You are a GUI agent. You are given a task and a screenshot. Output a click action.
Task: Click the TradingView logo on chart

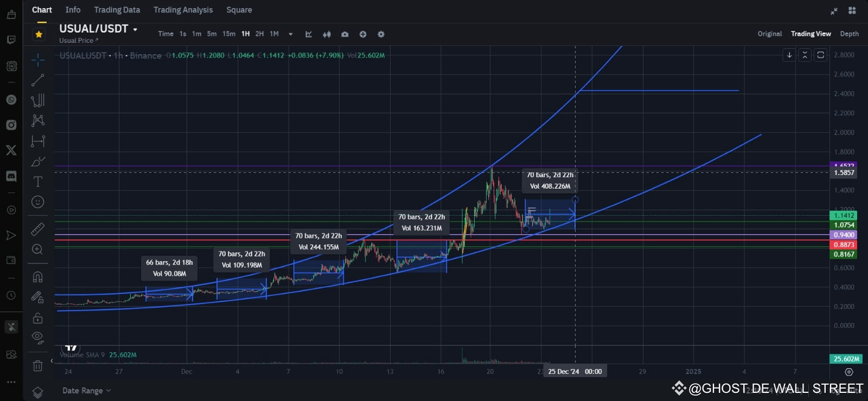(71, 347)
